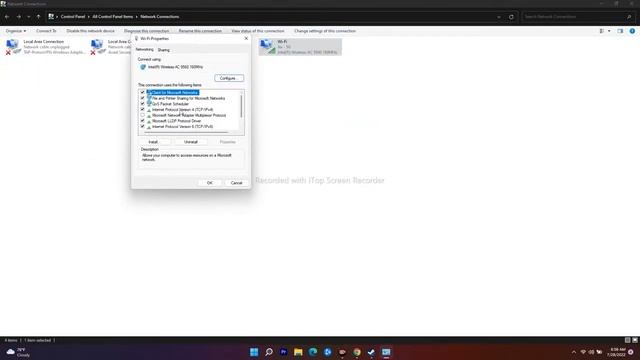This screenshot has height=360, width=640.
Task: Click All Control Panel Items in the breadcrumb
Action: 113,17
